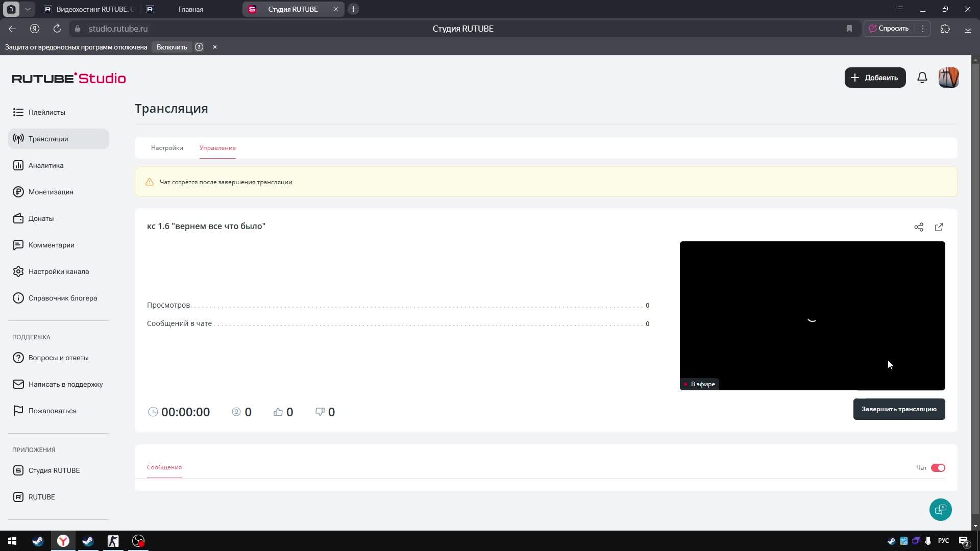Open notifications bell
This screenshot has width=980, height=551.
pyautogui.click(x=922, y=78)
